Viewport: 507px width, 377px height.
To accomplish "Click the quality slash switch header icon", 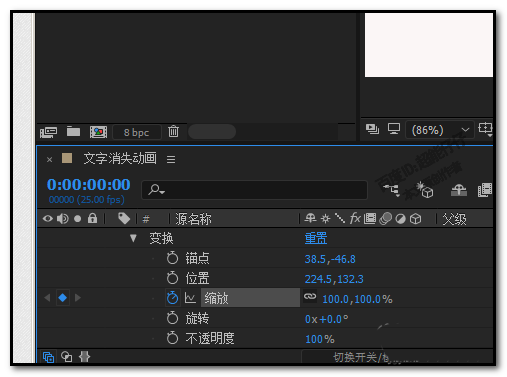I will 340,218.
